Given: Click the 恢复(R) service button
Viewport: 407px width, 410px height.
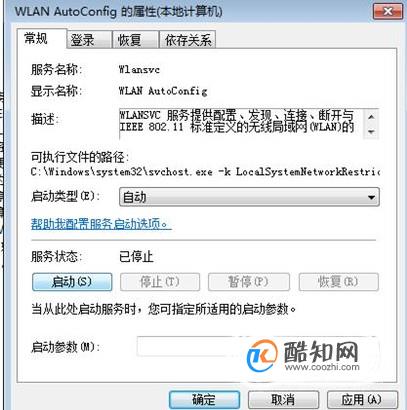Looking at the screenshot, I should click(339, 282).
